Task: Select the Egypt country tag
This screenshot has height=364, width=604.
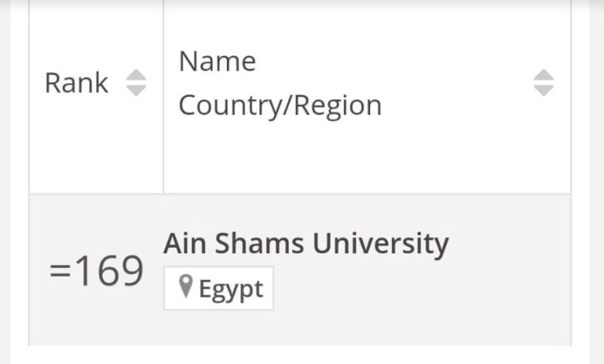Action: tap(218, 288)
